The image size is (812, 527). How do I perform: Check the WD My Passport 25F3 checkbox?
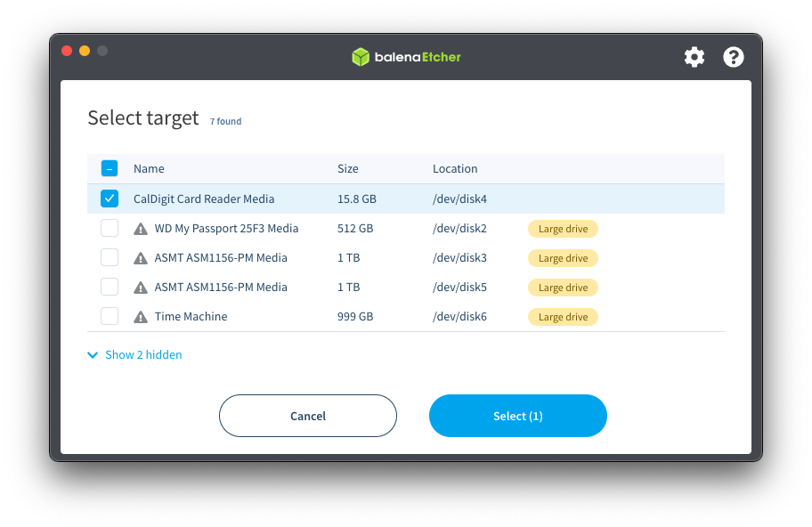click(110, 229)
